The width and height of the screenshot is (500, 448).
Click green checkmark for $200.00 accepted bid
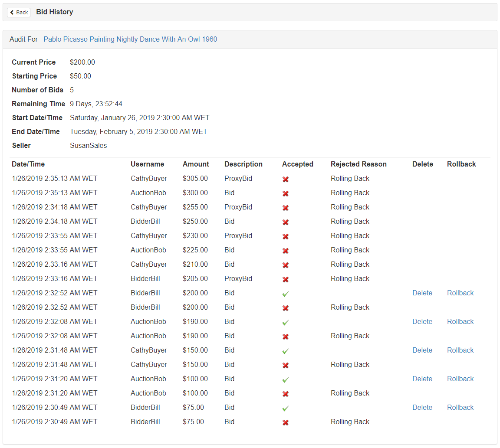(x=286, y=294)
